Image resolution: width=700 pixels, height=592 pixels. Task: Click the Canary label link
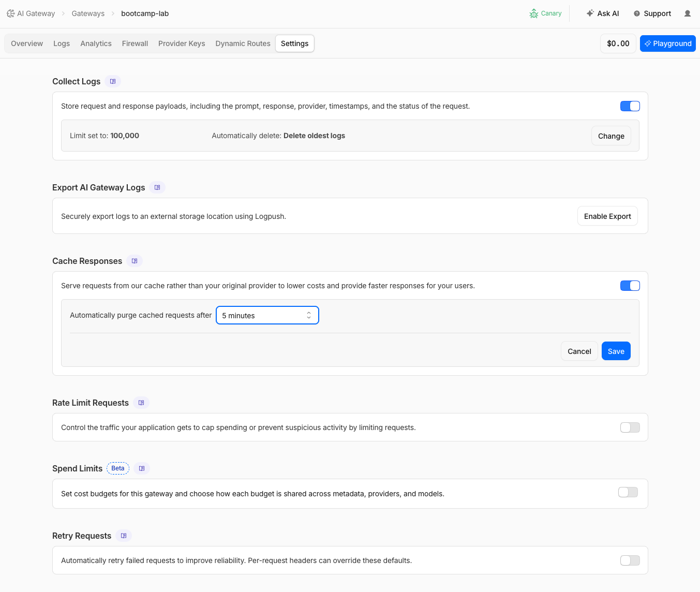coord(551,13)
